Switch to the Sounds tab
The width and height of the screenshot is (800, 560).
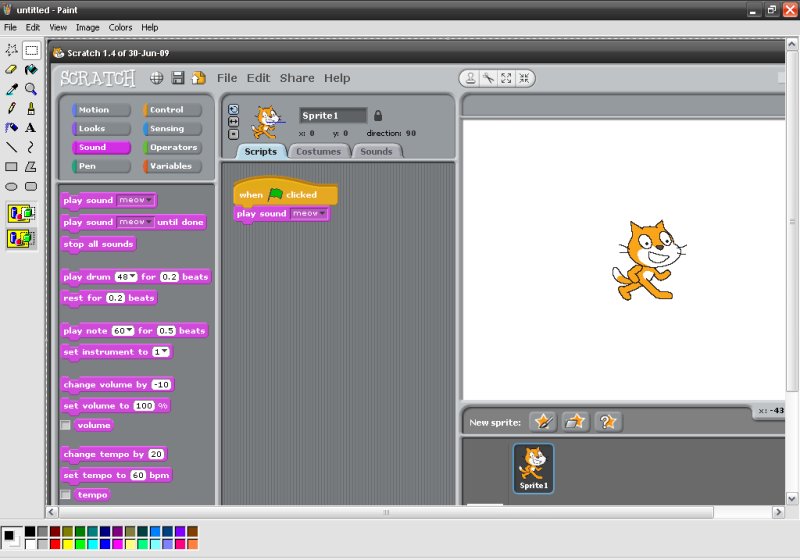377,151
